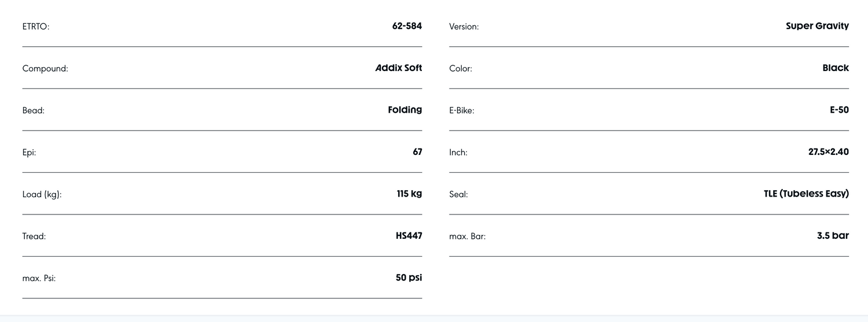The image size is (868, 322).
Task: Click the Epi label
Action: 29,153
